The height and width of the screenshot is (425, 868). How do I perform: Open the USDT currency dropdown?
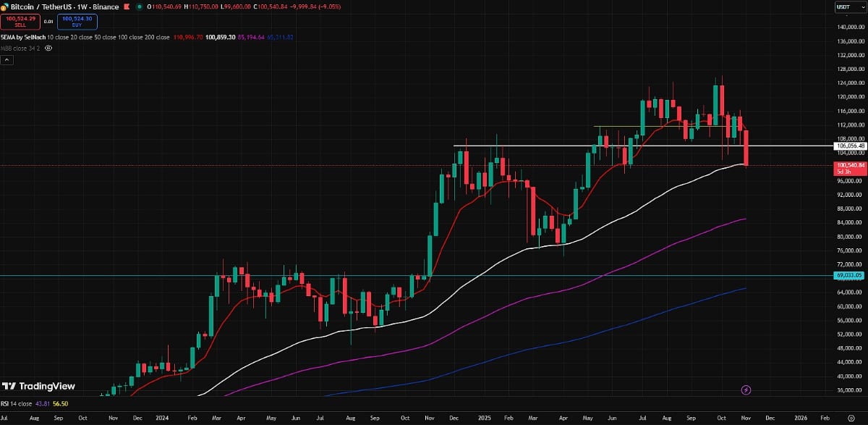pyautogui.click(x=843, y=7)
